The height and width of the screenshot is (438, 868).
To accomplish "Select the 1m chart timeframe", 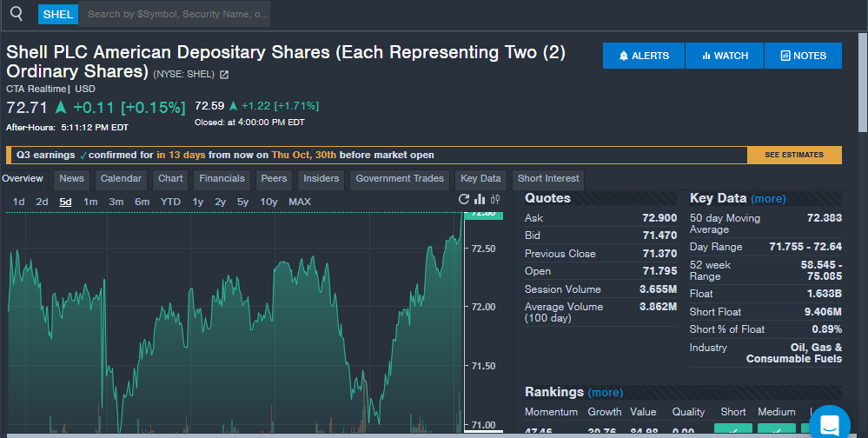I will pos(90,202).
